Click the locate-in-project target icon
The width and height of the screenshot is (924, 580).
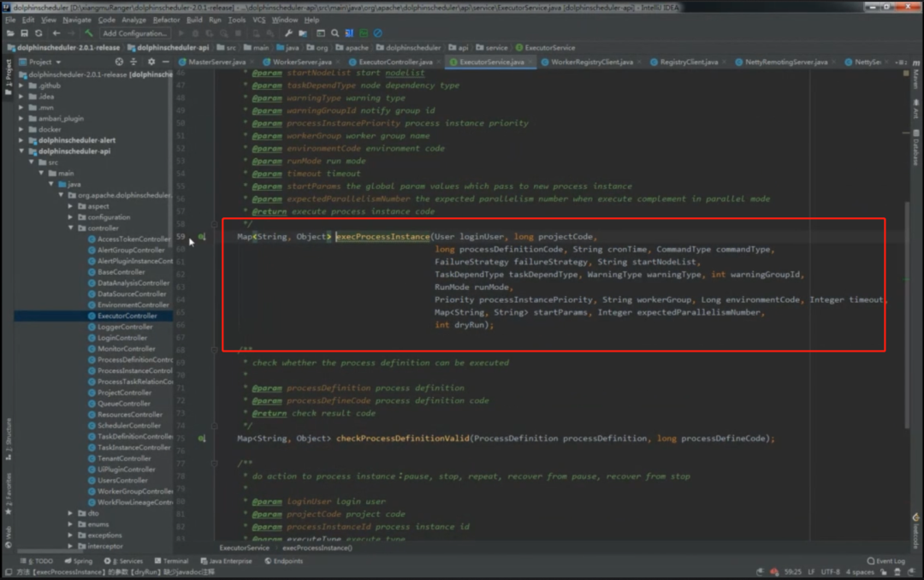(x=119, y=62)
